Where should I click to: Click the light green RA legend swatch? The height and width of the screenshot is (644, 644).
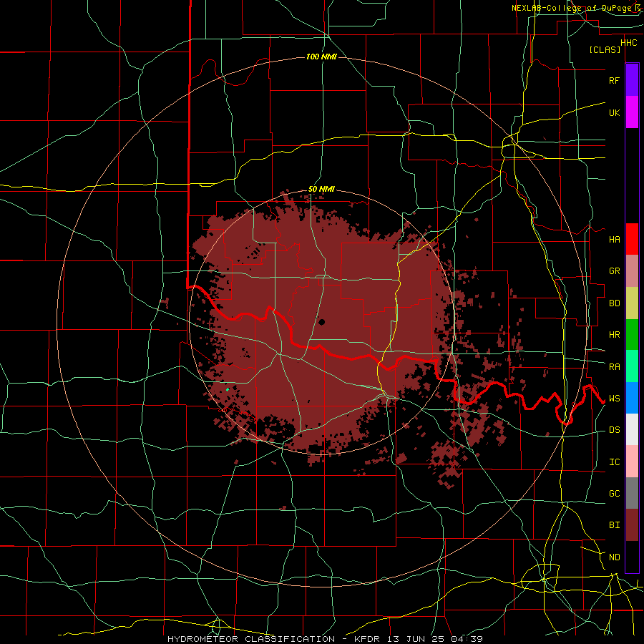tap(632, 366)
